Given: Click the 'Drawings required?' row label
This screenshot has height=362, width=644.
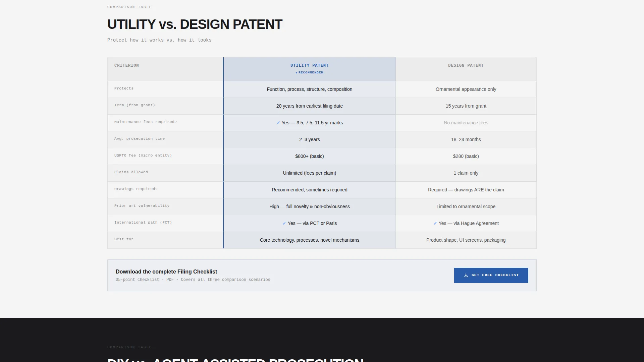Looking at the screenshot, I should click(x=136, y=189).
